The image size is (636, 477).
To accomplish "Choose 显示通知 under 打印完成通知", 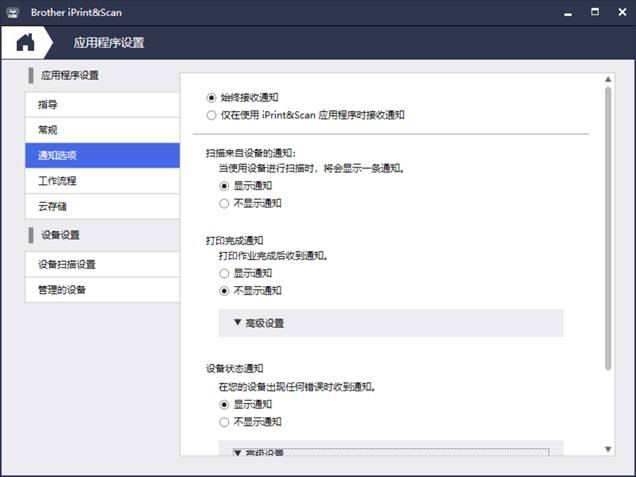I will click(x=224, y=273).
